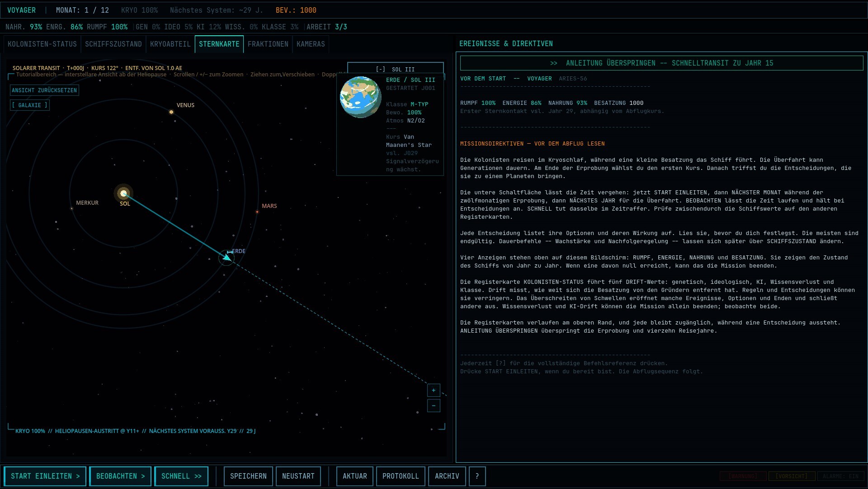Click START EINLEITEN button
The width and height of the screenshot is (868, 489).
pyautogui.click(x=45, y=476)
